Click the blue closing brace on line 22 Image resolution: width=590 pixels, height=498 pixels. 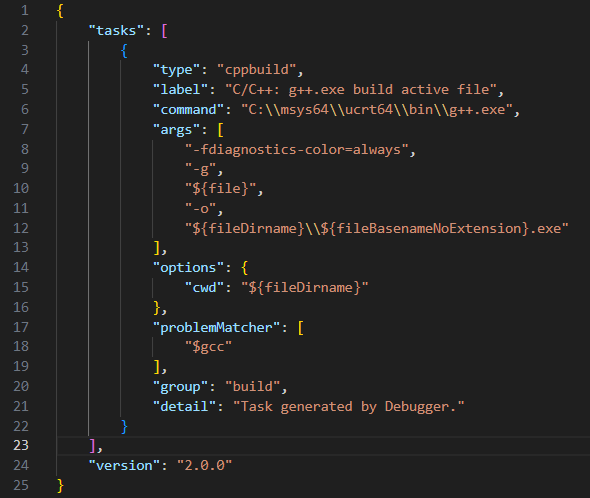(x=124, y=426)
